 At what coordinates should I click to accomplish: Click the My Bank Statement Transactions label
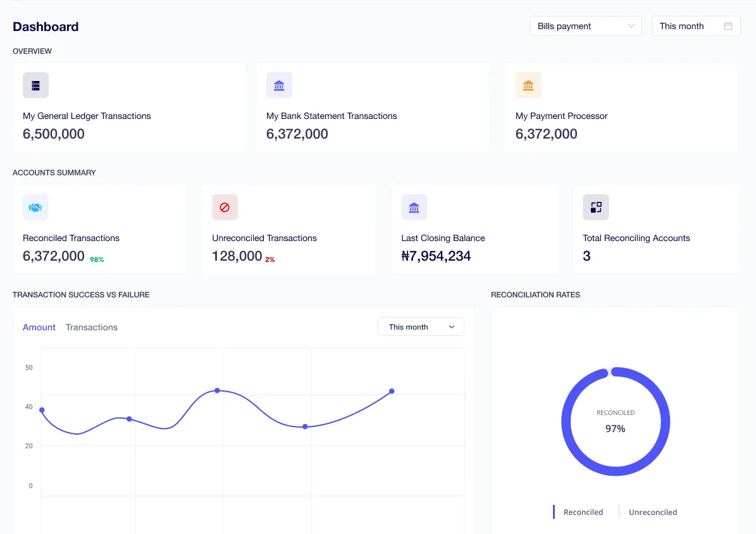[x=332, y=116]
